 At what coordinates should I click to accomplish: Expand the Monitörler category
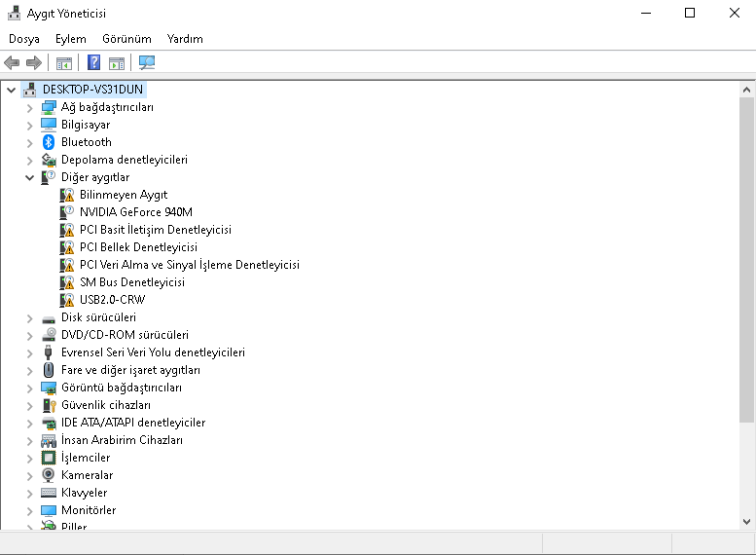click(30, 510)
